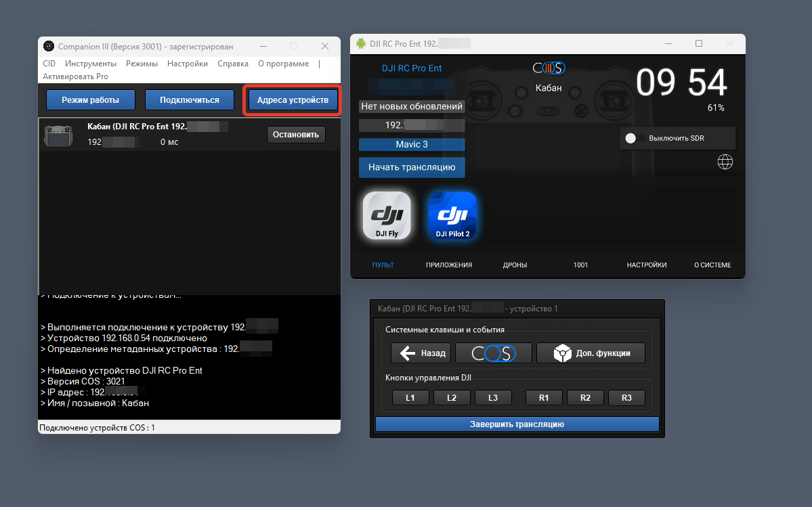Screen dimensions: 812x507
Task: Switch to the О СИСТЕМЕ tab
Action: [712, 265]
